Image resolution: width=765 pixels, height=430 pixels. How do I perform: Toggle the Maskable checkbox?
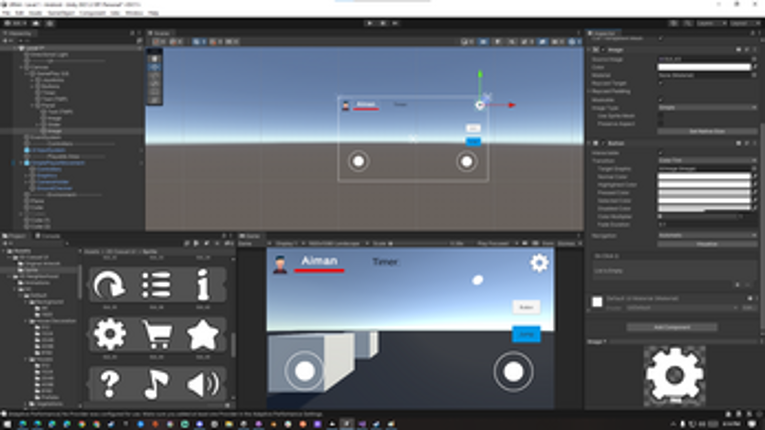point(661,100)
